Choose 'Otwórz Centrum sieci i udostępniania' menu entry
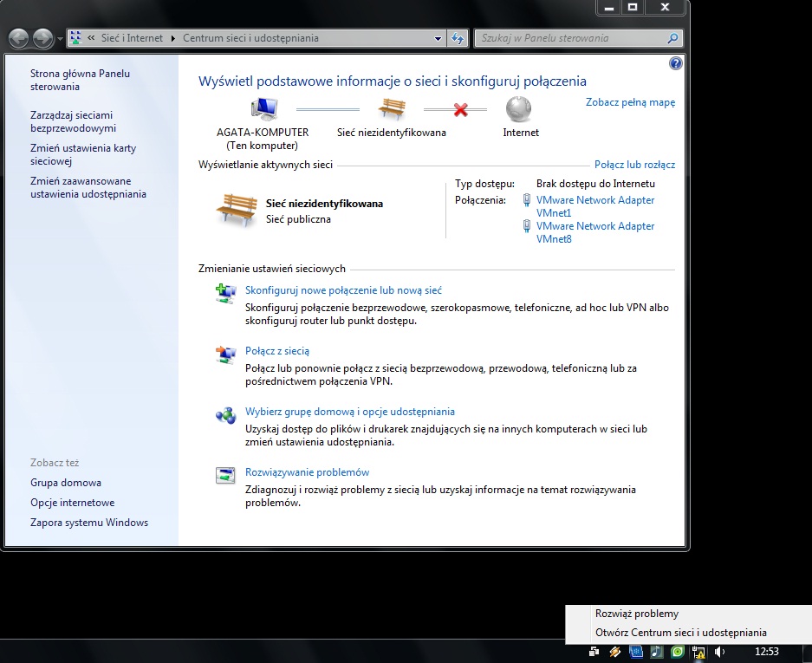 click(x=680, y=633)
